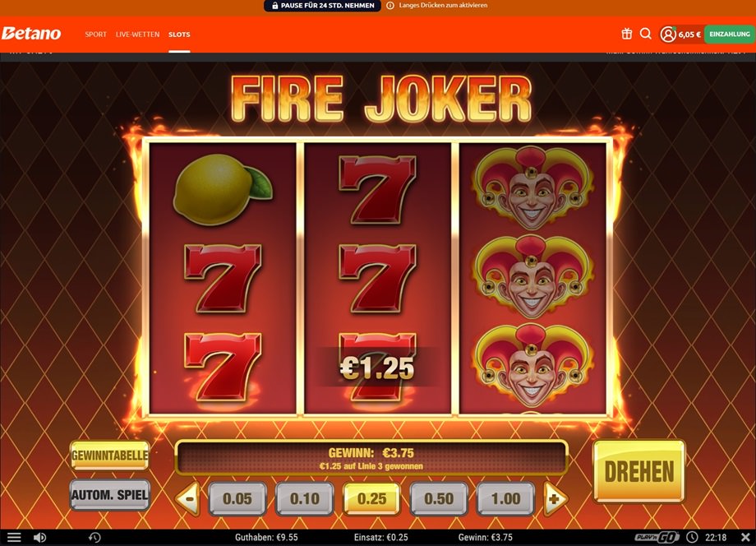The height and width of the screenshot is (546, 756).
Task: Click the clock icon beside 22:18
Action: tap(692, 537)
